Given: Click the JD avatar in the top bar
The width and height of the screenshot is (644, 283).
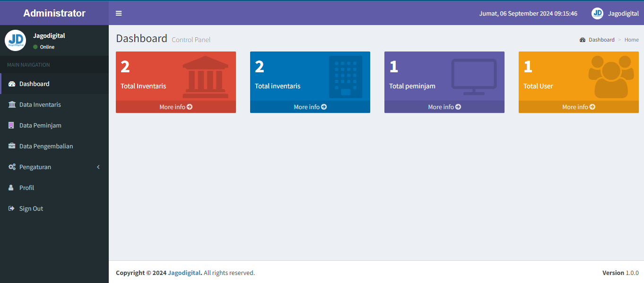Looking at the screenshot, I should tap(597, 13).
